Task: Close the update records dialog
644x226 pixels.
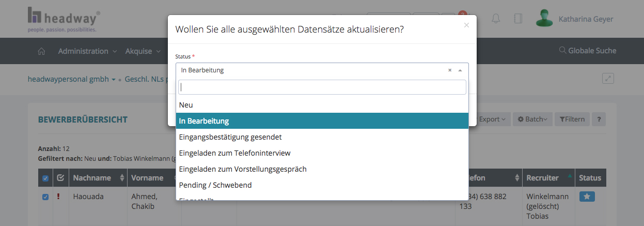Action: click(466, 25)
